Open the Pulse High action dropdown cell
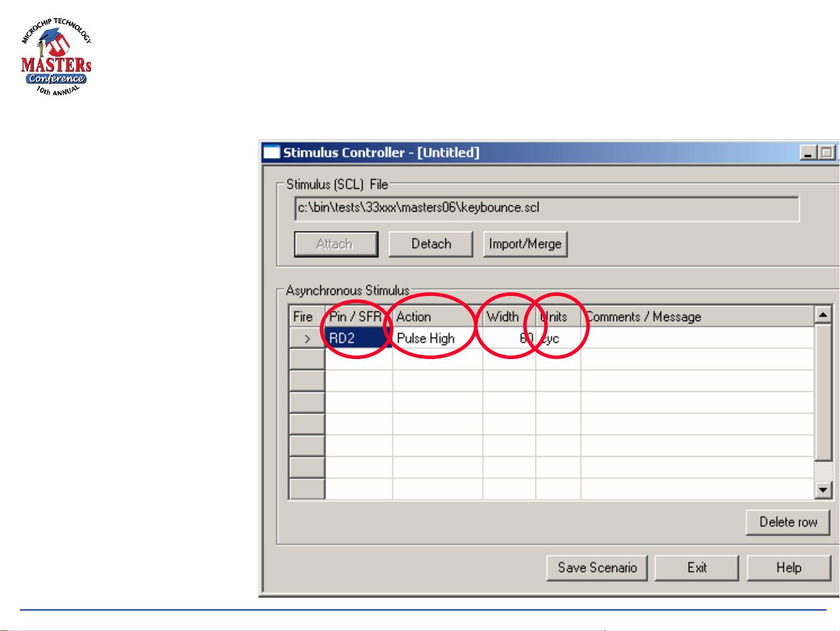The image size is (840, 631). (x=437, y=339)
